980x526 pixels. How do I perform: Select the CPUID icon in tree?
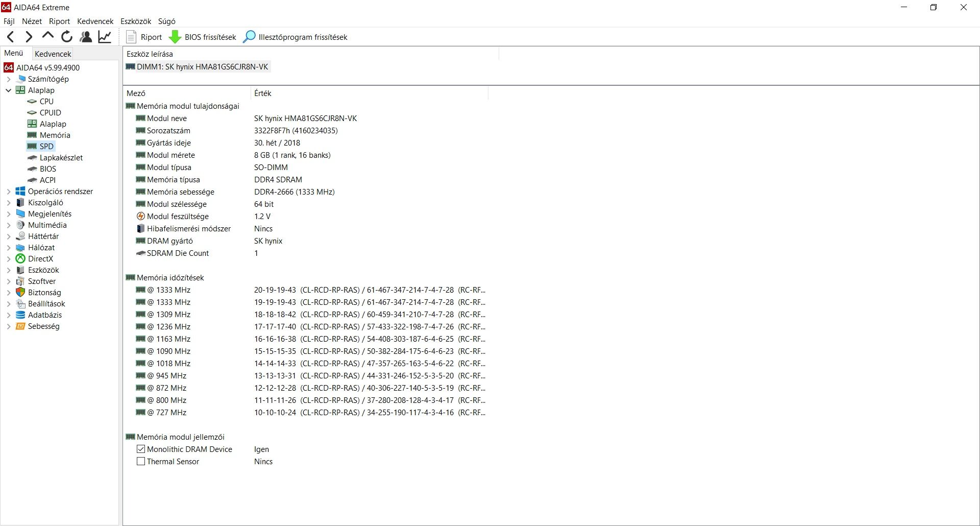tap(32, 113)
